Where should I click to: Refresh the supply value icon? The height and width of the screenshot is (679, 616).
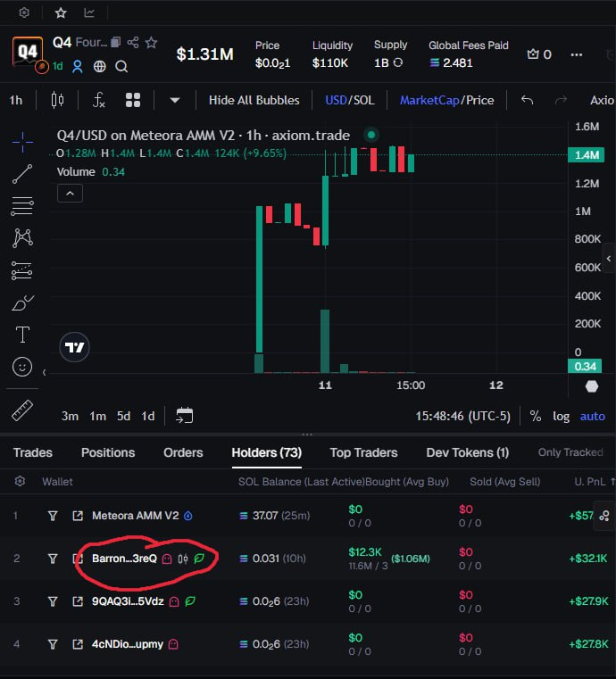click(397, 62)
